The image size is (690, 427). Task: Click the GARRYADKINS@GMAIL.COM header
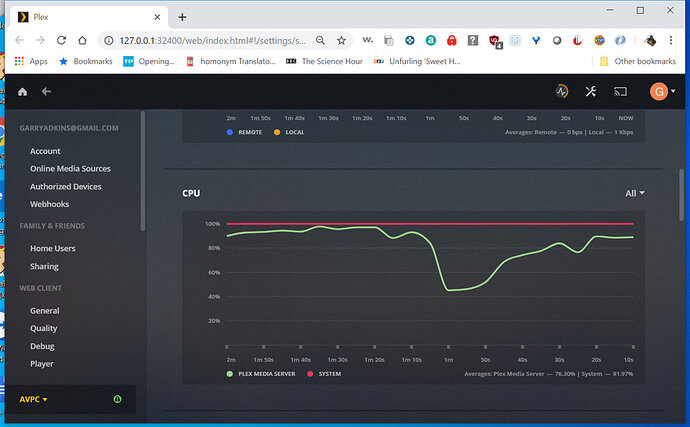(x=69, y=128)
